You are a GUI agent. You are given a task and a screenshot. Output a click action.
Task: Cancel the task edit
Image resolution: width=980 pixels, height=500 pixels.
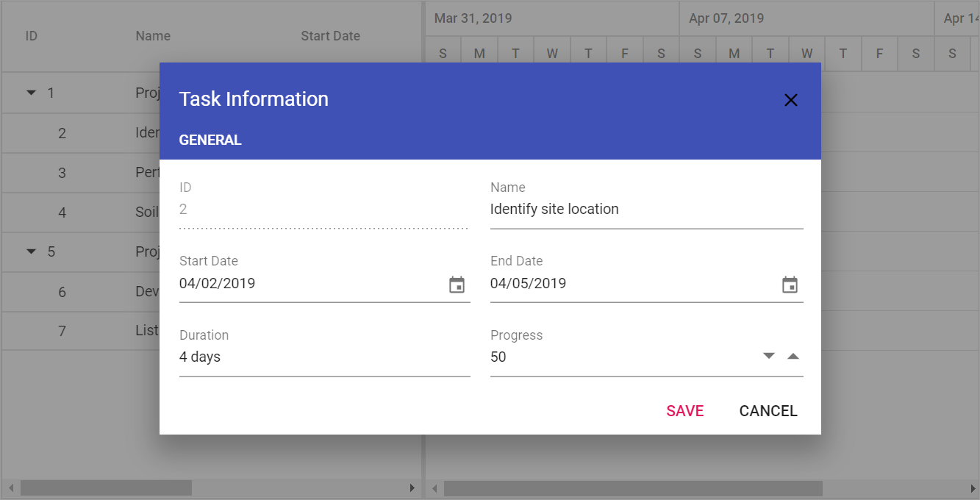pyautogui.click(x=768, y=411)
